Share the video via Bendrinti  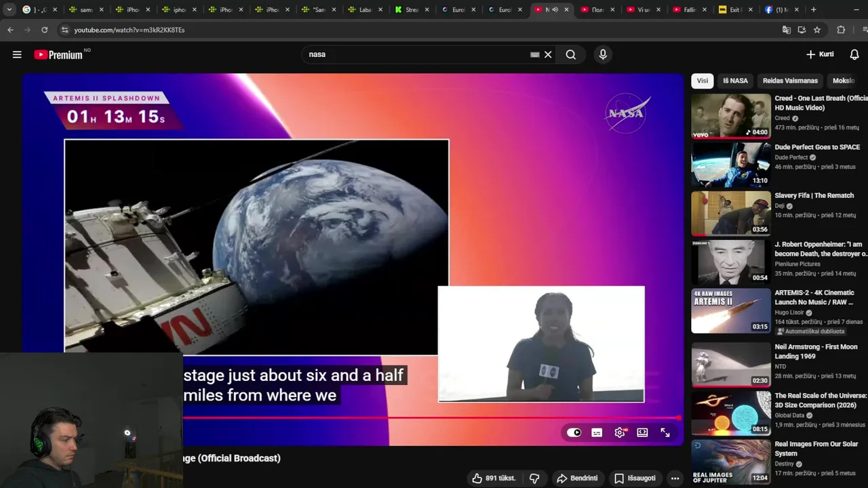coord(577,478)
